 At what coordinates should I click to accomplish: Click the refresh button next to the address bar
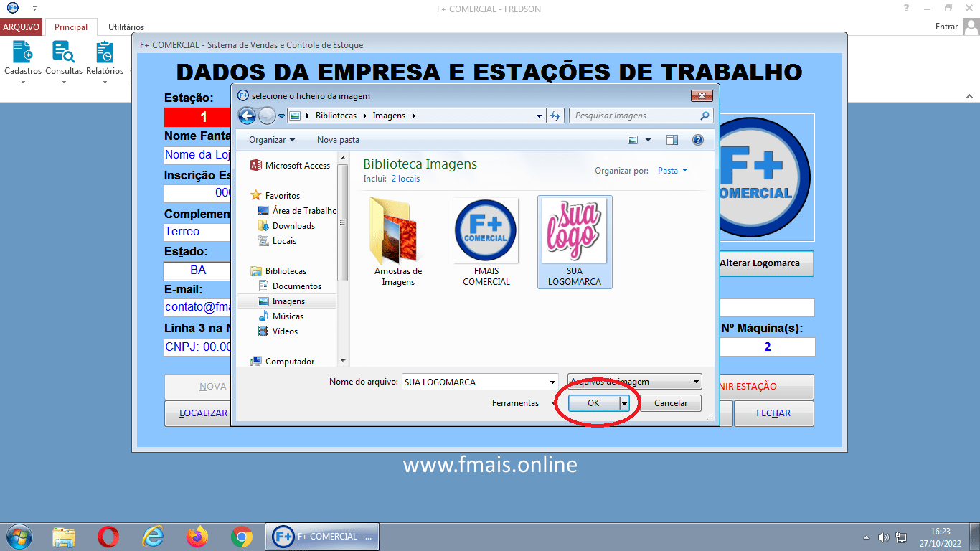pyautogui.click(x=555, y=116)
